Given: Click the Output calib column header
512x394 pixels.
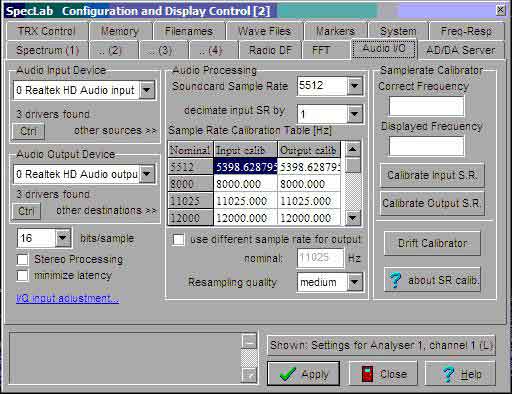Looking at the screenshot, I should coord(309,150).
